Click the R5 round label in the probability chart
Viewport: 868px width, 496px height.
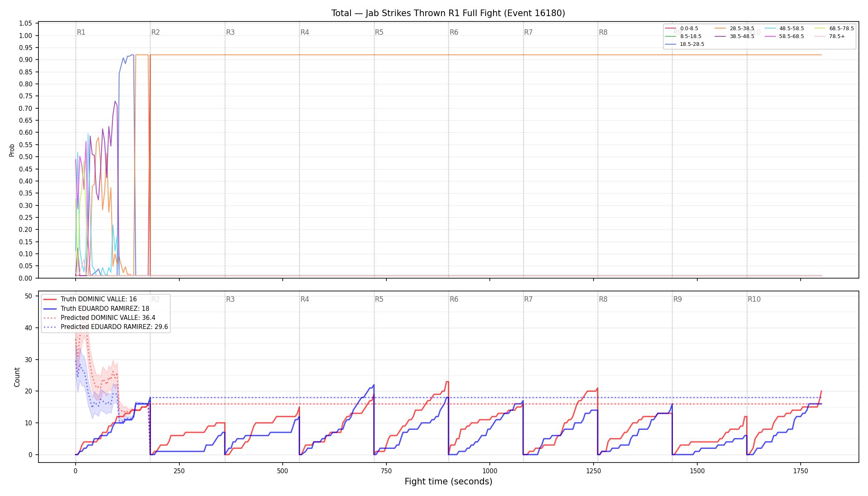(379, 32)
